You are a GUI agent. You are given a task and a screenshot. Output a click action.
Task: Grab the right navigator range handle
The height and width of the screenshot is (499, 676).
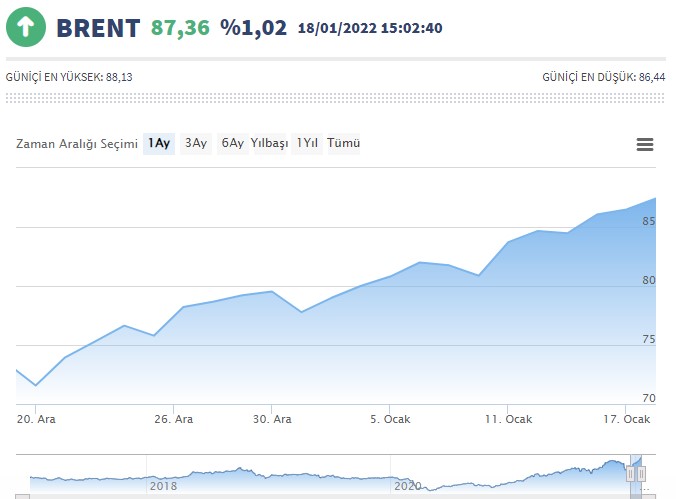point(642,473)
